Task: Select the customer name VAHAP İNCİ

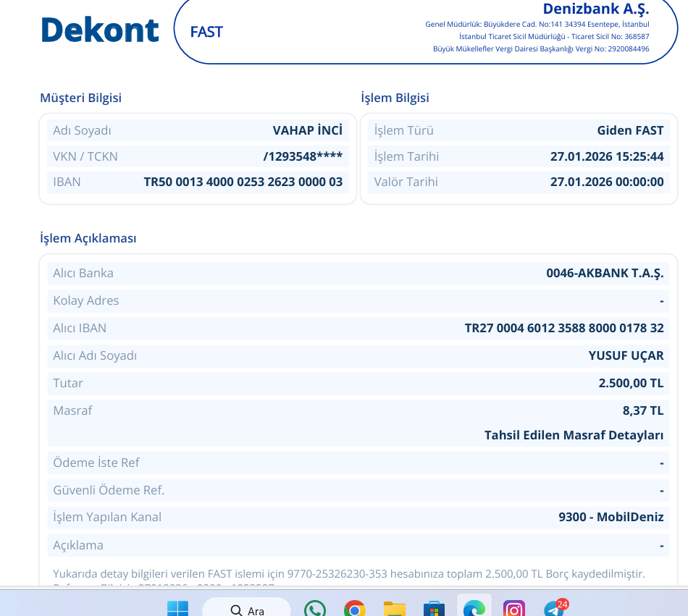Action: tap(308, 130)
